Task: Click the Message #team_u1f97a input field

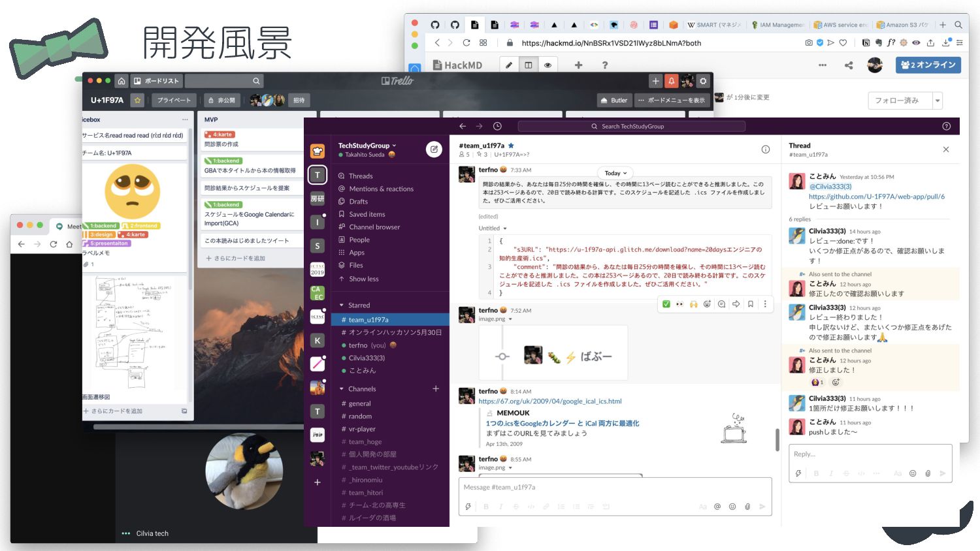Action: coord(615,488)
